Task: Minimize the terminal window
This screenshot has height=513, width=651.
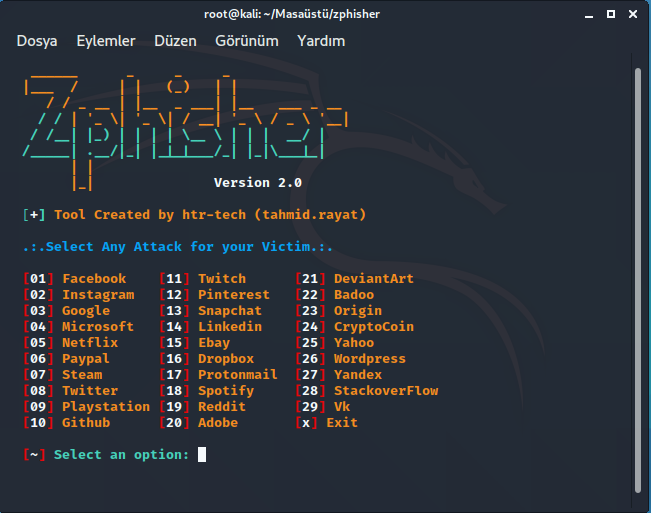Action: point(589,15)
